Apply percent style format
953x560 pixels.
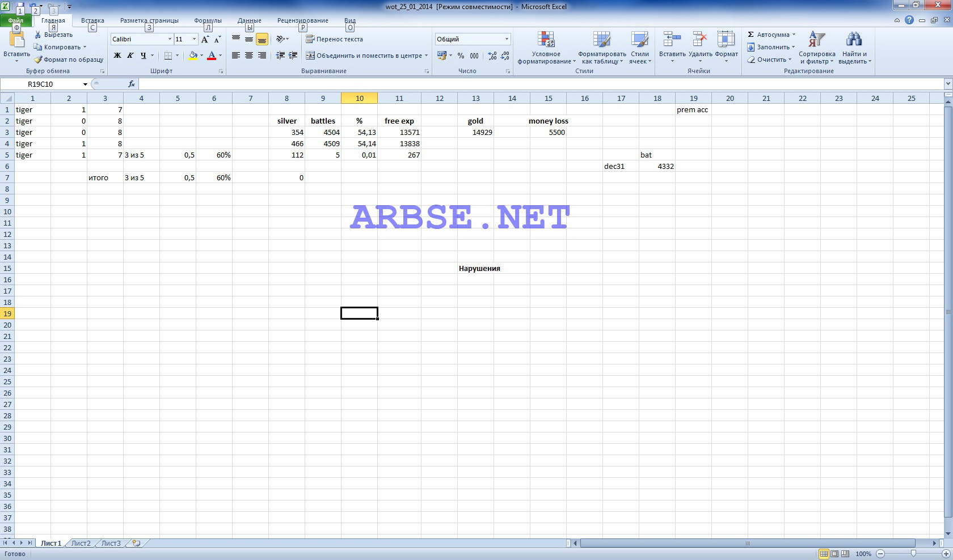[x=461, y=56]
